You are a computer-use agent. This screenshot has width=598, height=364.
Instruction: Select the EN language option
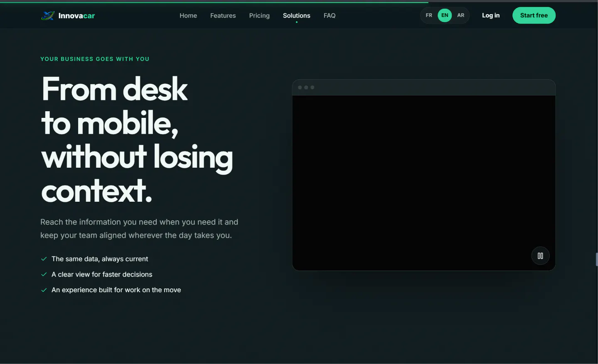pyautogui.click(x=445, y=15)
